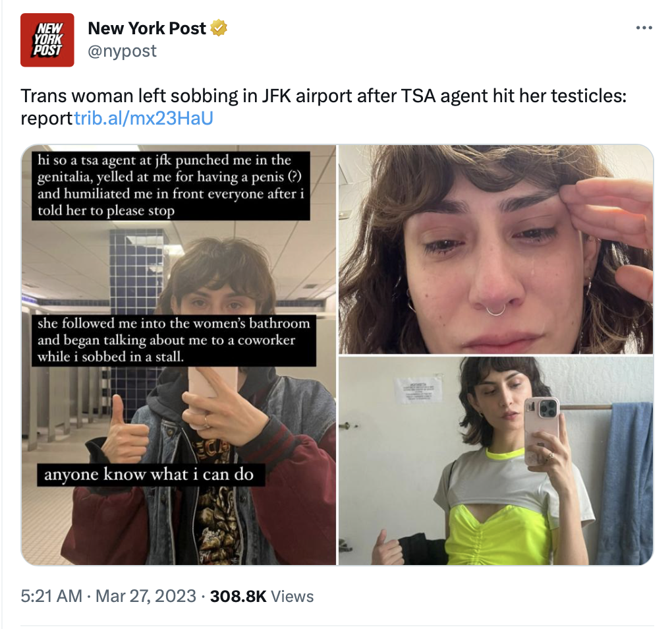Click the 'she followed me into' caption block
The image size is (672, 629).
click(x=173, y=340)
